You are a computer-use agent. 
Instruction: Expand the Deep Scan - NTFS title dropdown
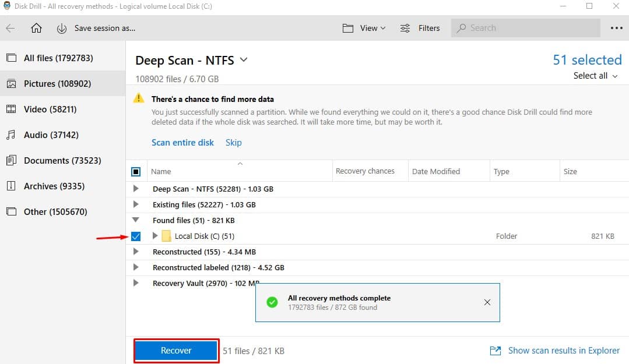[244, 59]
